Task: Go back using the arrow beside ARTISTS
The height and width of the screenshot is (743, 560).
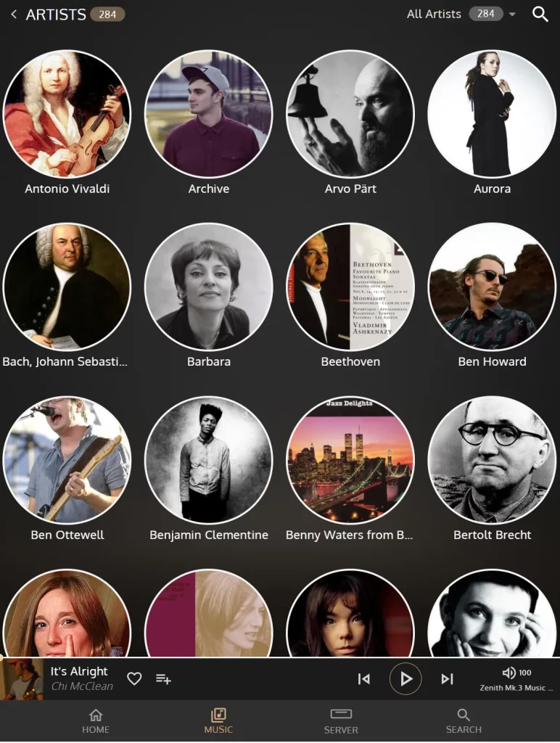Action: 14,15
